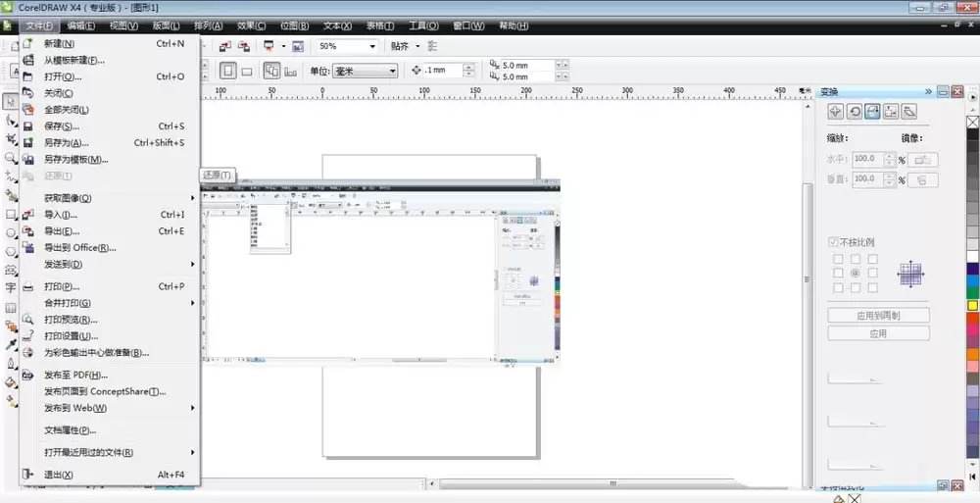Viewport: 980px width, 503px height.
Task: Click the 应用到再制 button
Action: coord(878,316)
